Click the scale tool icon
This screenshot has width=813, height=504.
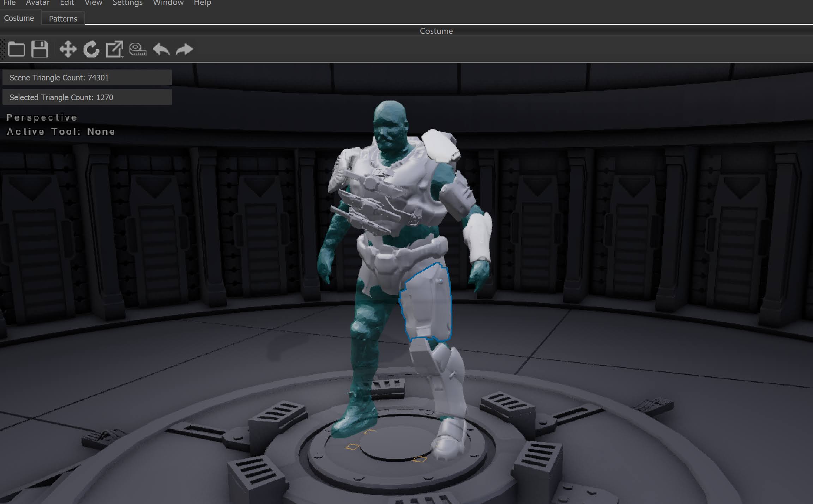tap(114, 49)
